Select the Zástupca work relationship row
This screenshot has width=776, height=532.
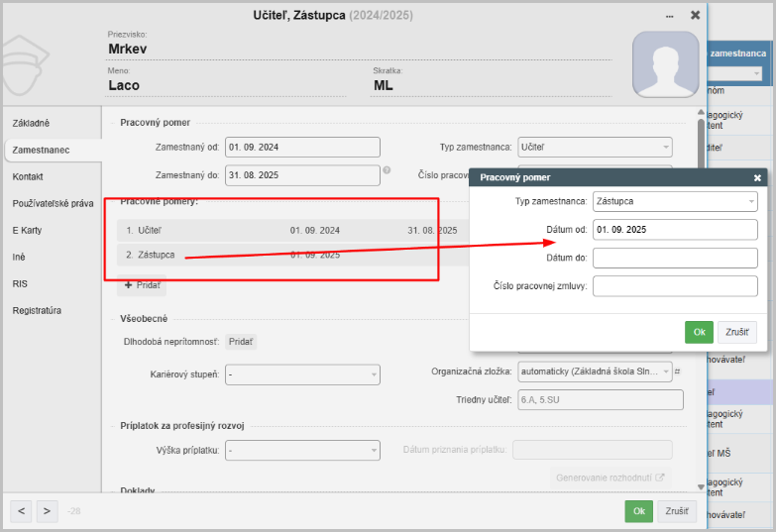159,256
